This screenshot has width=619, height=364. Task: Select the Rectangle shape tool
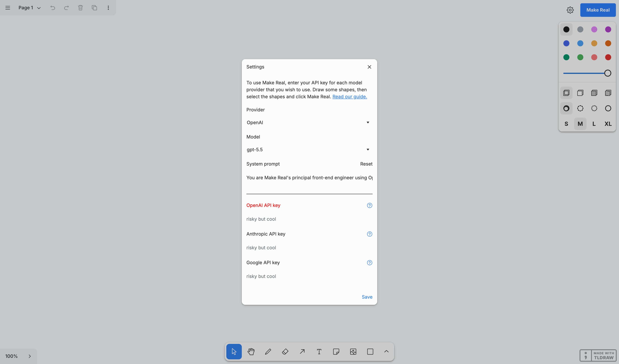370,351
